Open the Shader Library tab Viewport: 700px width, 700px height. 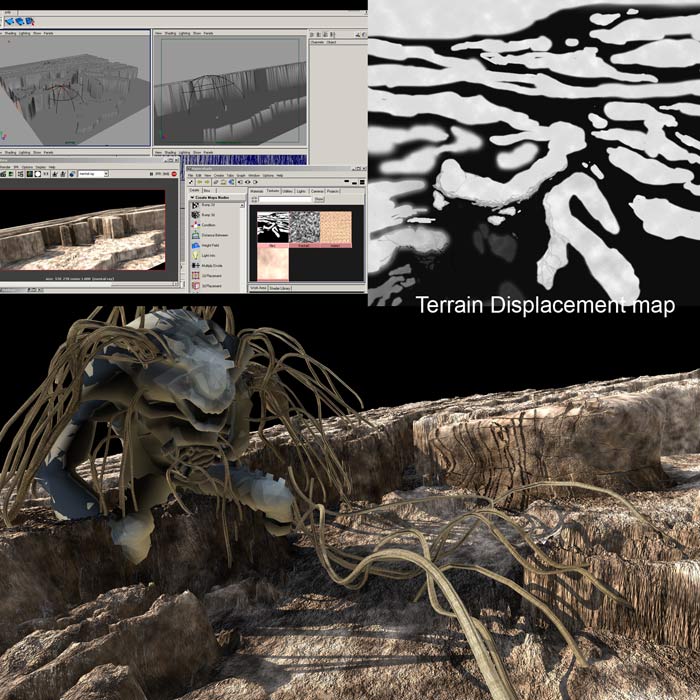coord(278,287)
